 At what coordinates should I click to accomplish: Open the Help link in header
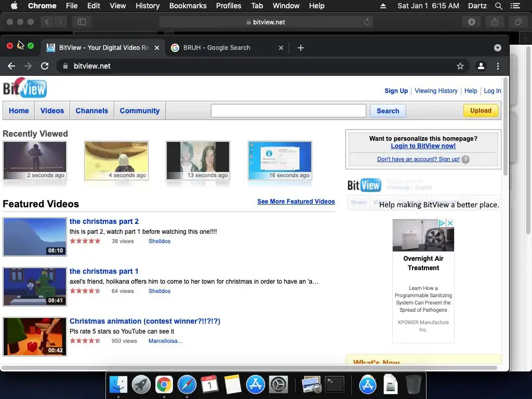coord(471,91)
